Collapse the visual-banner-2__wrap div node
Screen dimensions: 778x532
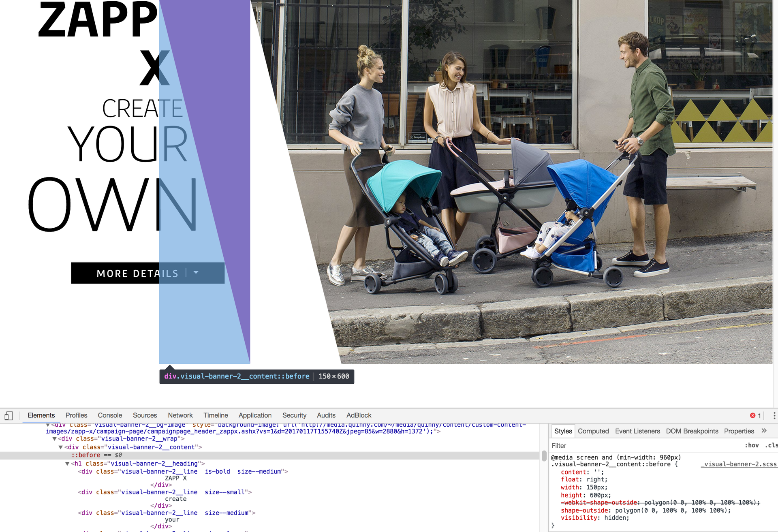click(55, 439)
